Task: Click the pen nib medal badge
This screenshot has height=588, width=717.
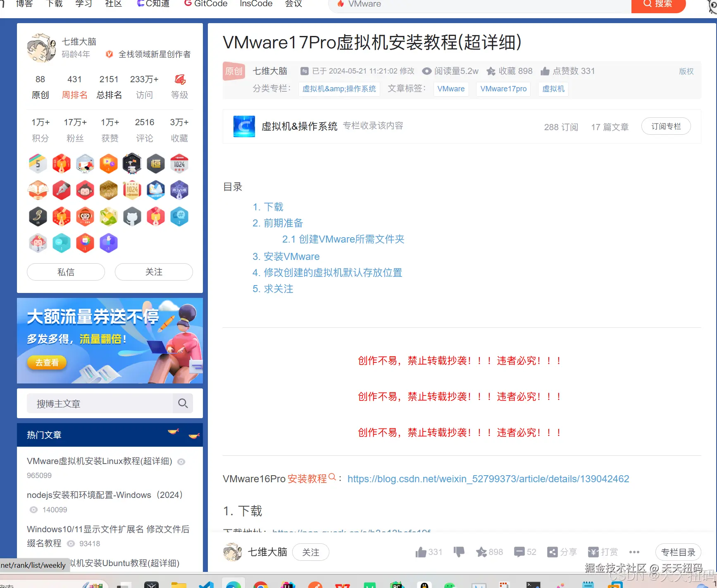Action: [x=62, y=190]
